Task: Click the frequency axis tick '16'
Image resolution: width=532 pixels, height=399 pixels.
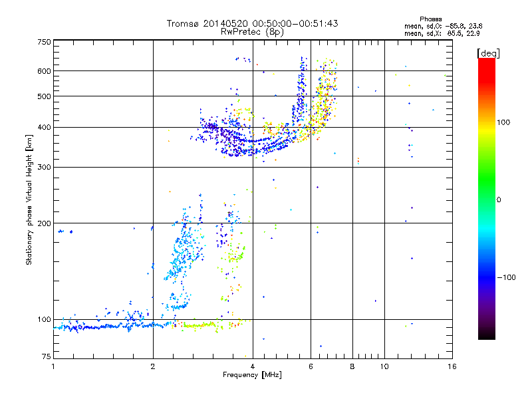Action: (452, 366)
